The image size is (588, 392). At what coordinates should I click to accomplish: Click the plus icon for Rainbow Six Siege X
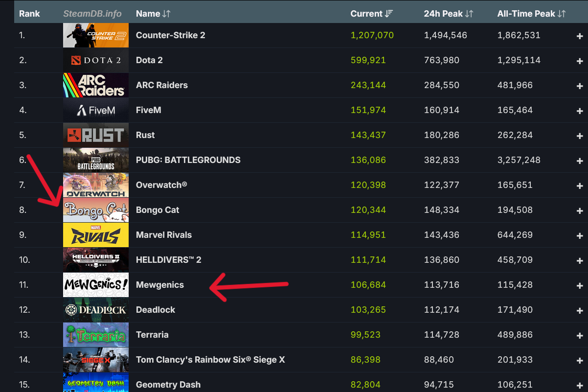(x=580, y=360)
